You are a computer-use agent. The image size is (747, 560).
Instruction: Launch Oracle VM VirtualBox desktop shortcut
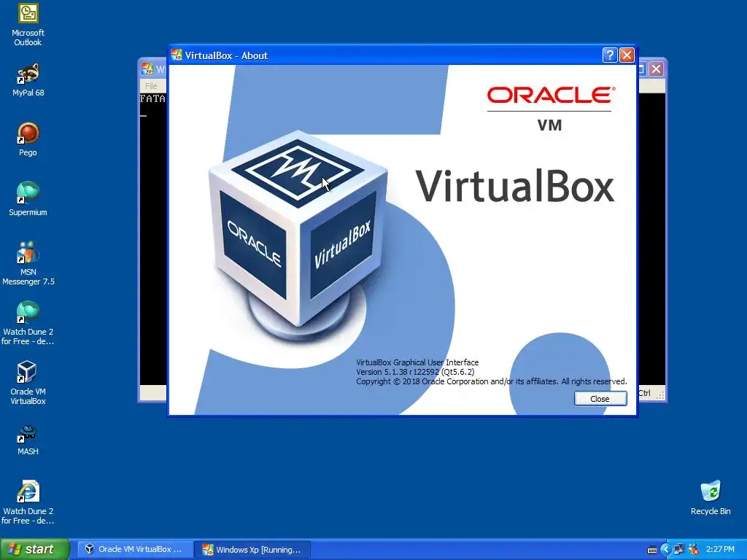point(28,384)
